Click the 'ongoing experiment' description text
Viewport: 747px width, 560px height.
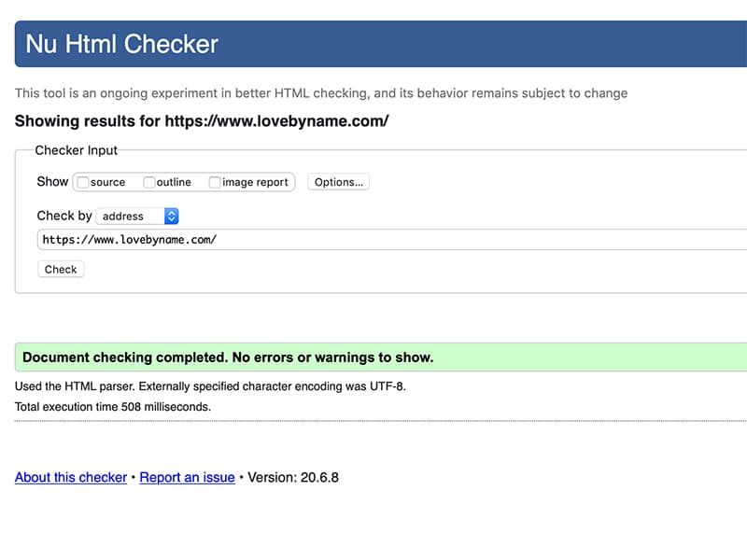click(321, 92)
